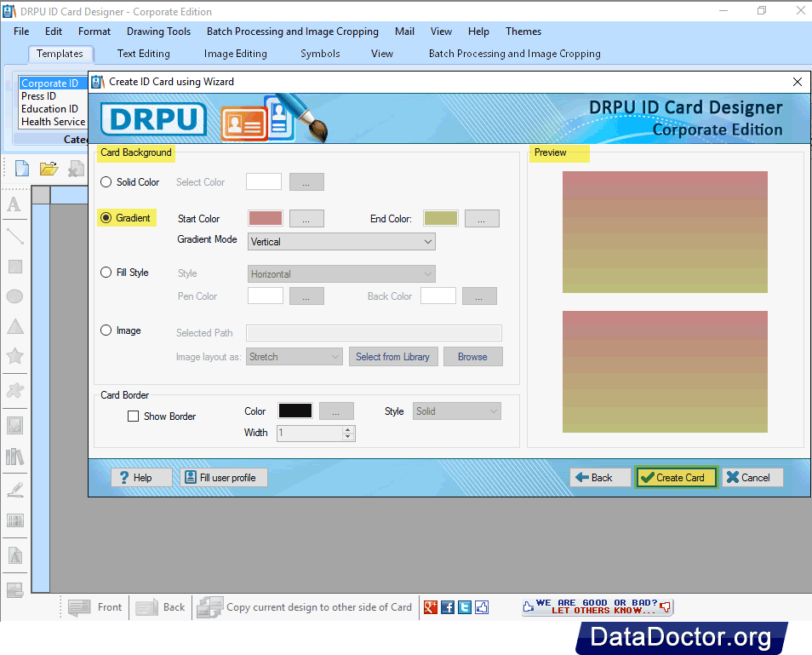Select the Text tool icon
Screen dimensions: 812x655
[14, 204]
